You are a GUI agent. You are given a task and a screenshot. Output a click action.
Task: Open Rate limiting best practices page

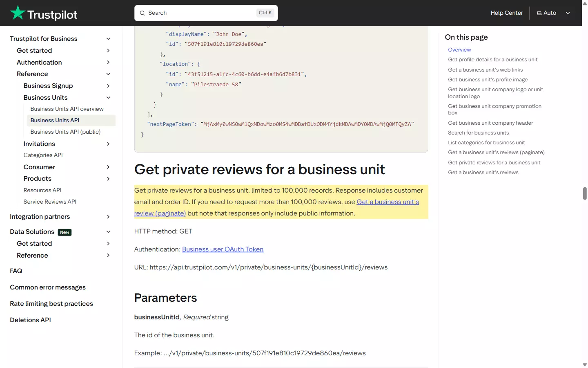(x=51, y=304)
